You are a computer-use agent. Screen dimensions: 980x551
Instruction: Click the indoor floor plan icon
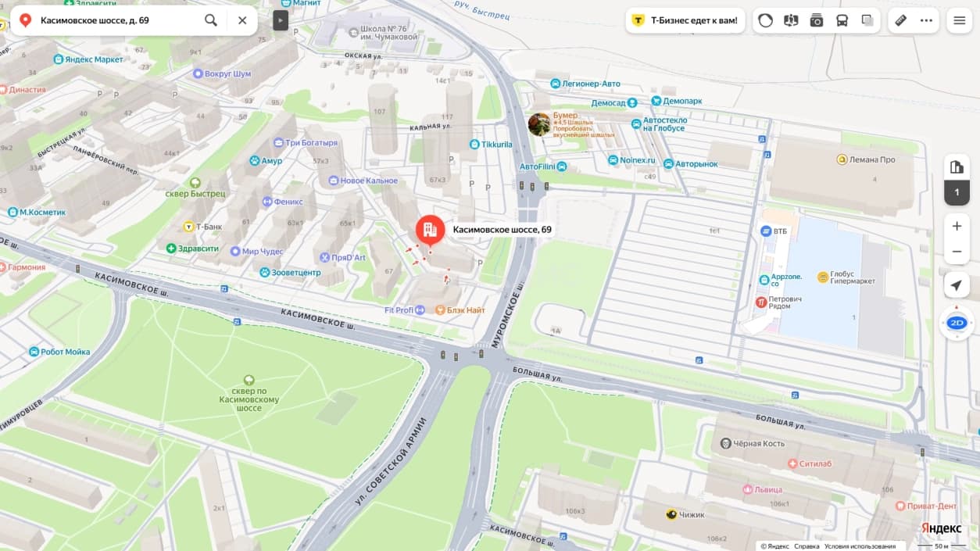coord(957,166)
